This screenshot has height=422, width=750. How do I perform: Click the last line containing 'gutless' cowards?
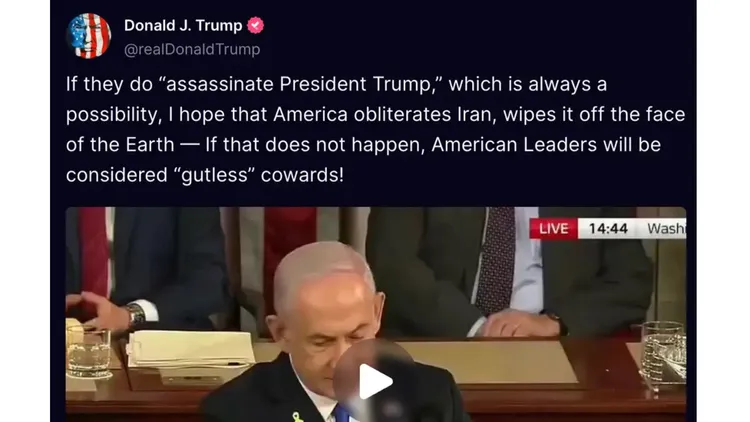[205, 175]
